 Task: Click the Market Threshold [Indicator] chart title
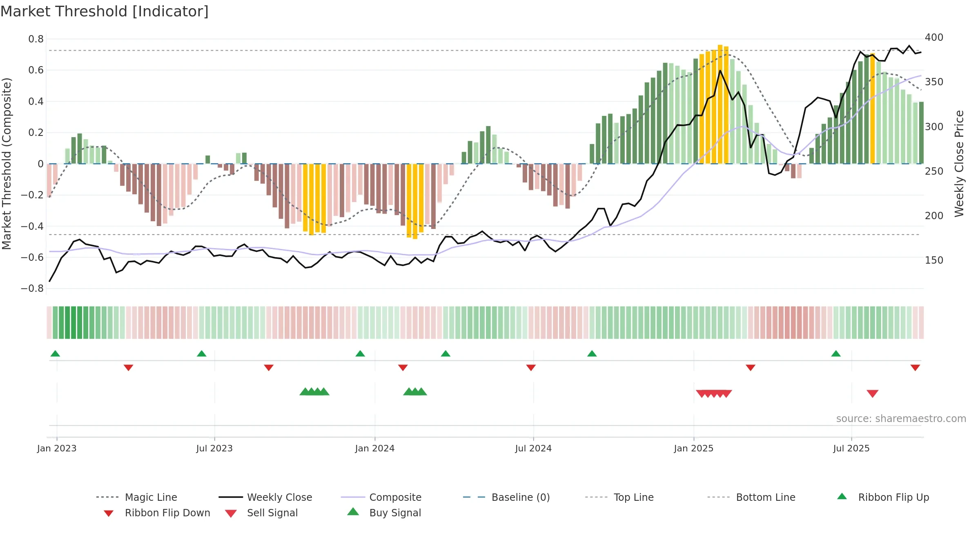(105, 11)
